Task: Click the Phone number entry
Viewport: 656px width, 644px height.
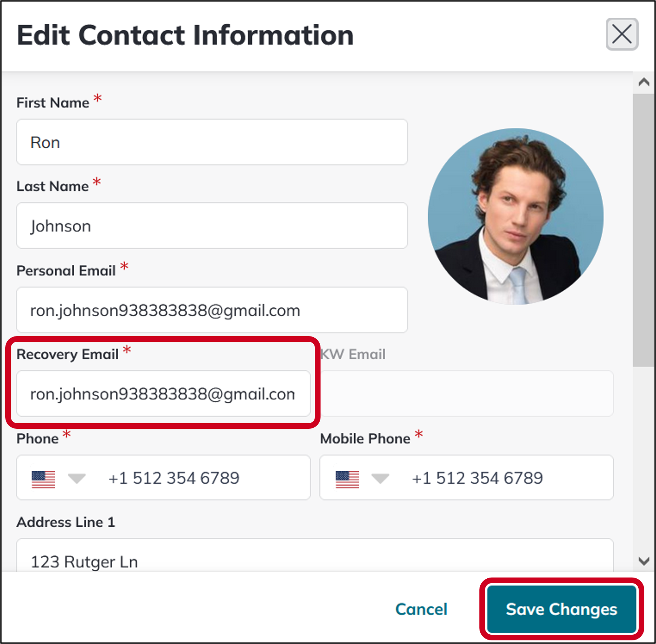Action: click(x=173, y=478)
